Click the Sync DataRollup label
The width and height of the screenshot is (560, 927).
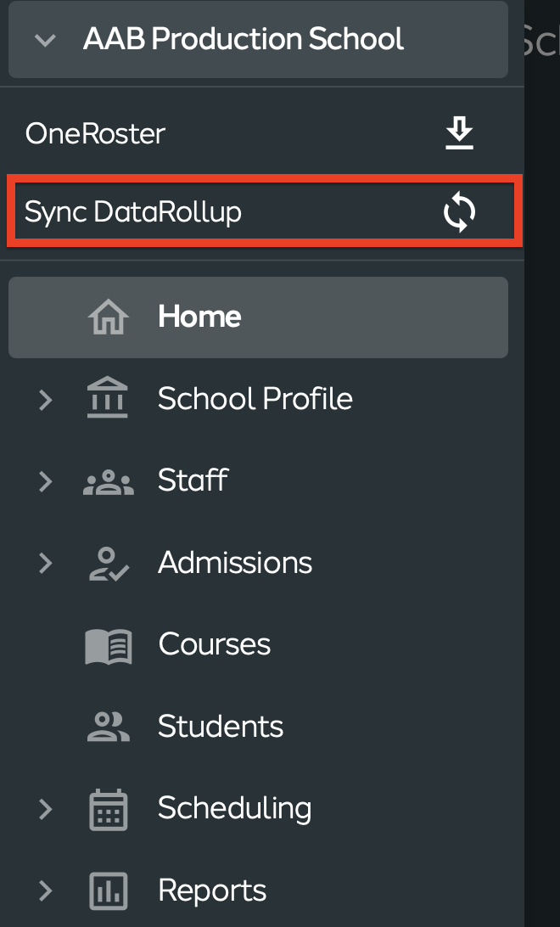[133, 213]
